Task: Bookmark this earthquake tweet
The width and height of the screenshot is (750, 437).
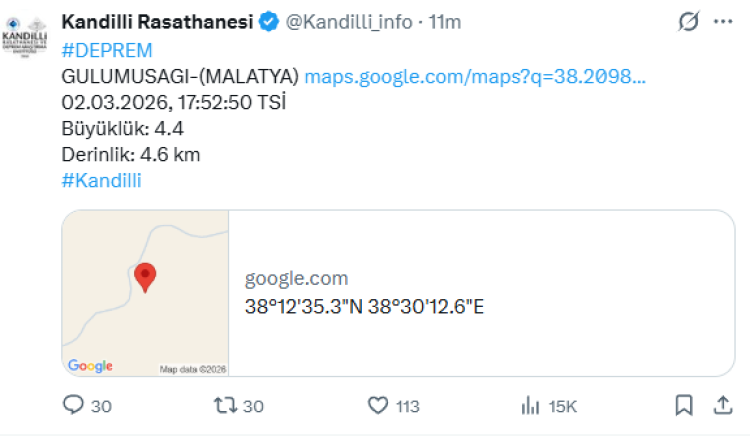Action: 684,405
